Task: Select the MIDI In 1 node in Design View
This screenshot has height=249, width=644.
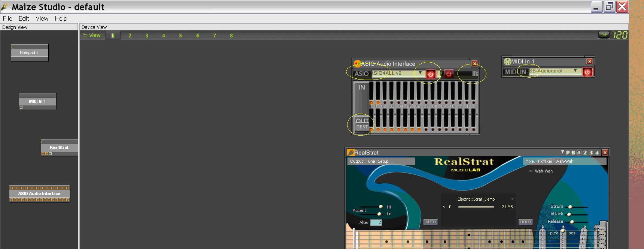Action: coord(37,101)
